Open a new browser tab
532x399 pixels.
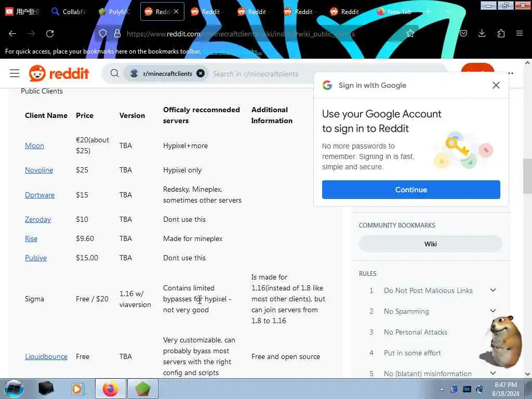click(429, 11)
